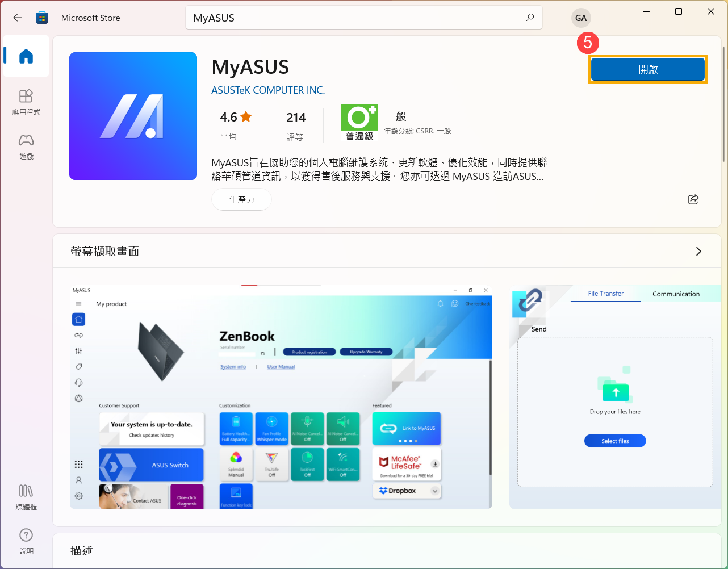This screenshot has height=569, width=728.
Task: Click the Microsoft Store logo icon
Action: 42,18
